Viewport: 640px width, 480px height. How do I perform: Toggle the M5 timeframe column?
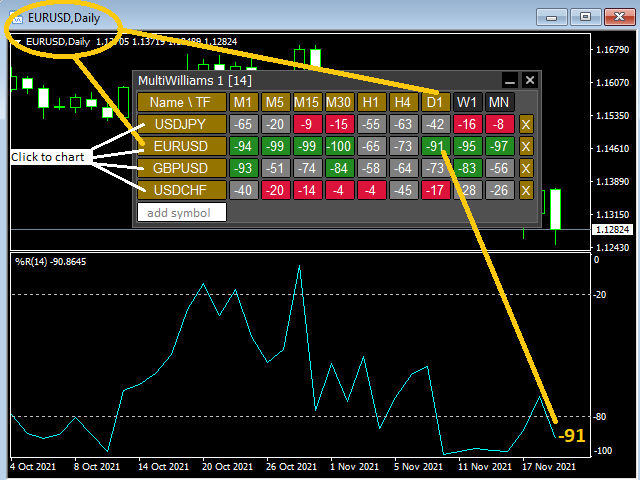[x=275, y=102]
